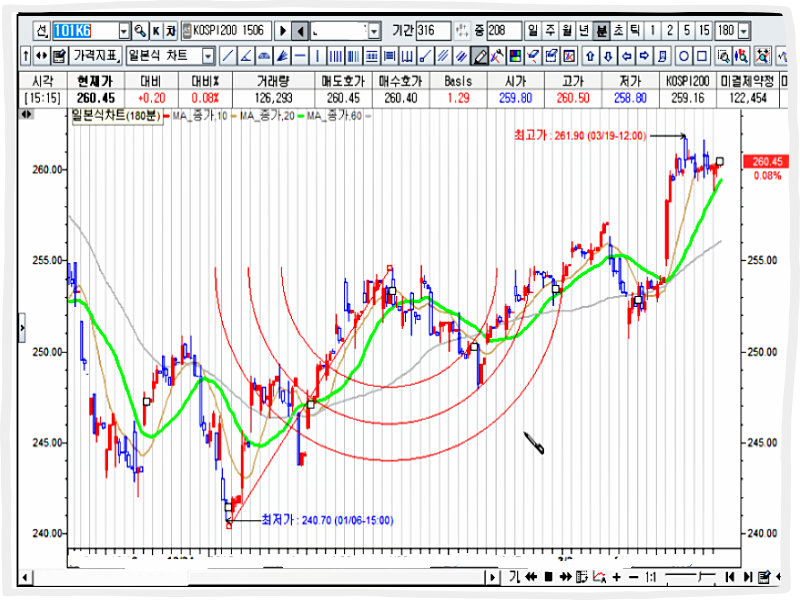Image resolution: width=800 pixels, height=600 pixels.
Task: Click the 최저가 240.70 low label
Action: [328, 520]
